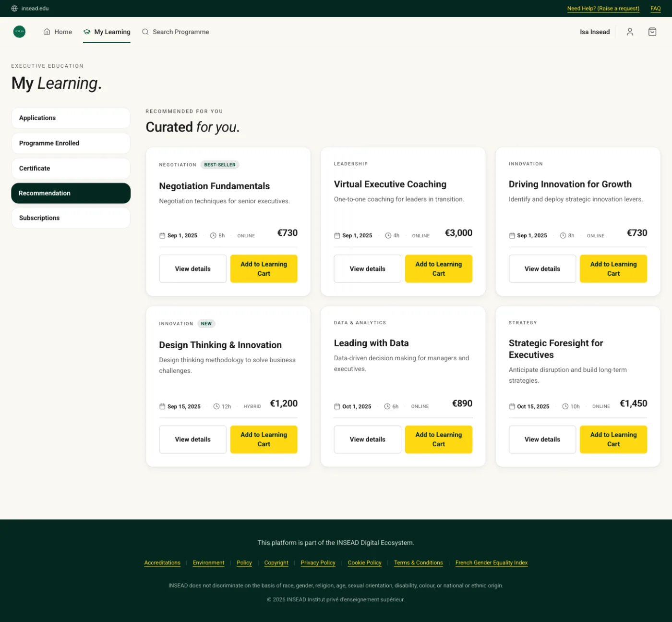The image size is (672, 622).
Task: Add Design Thinking & Innovation to cart
Action: click(x=264, y=439)
